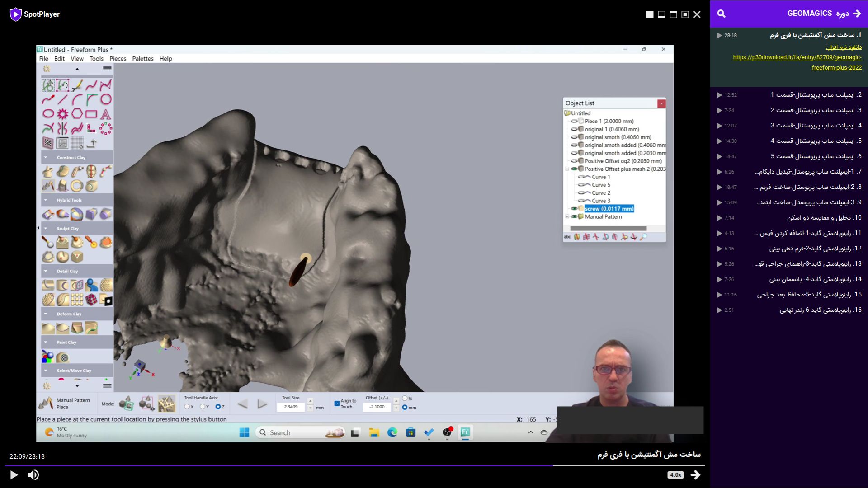The height and width of the screenshot is (488, 868).
Task: Show the Piece 1 object
Action: (574, 121)
